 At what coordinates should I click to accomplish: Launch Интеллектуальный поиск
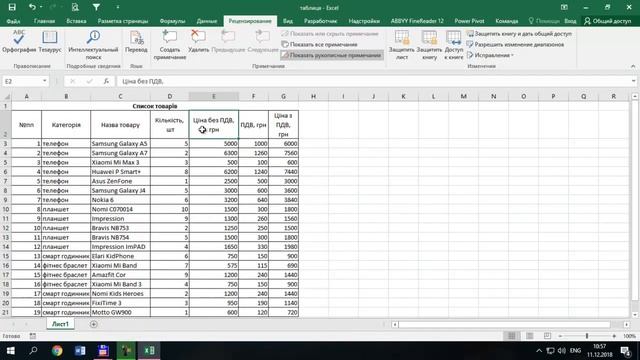[x=93, y=45]
